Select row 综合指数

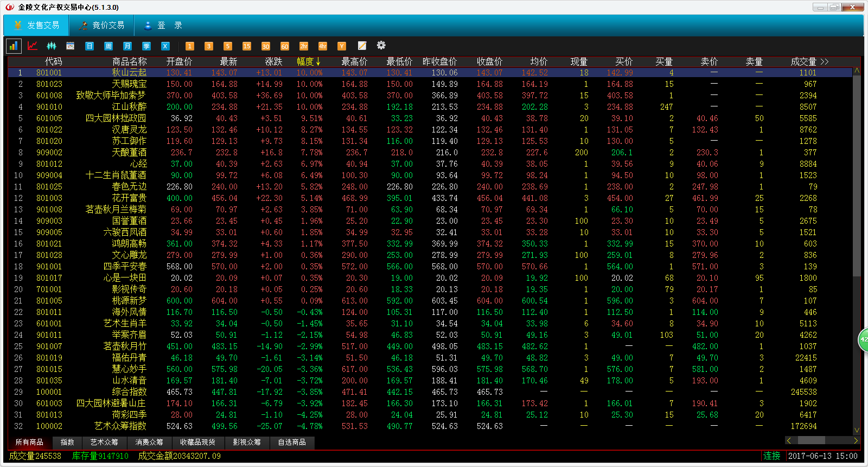point(430,392)
